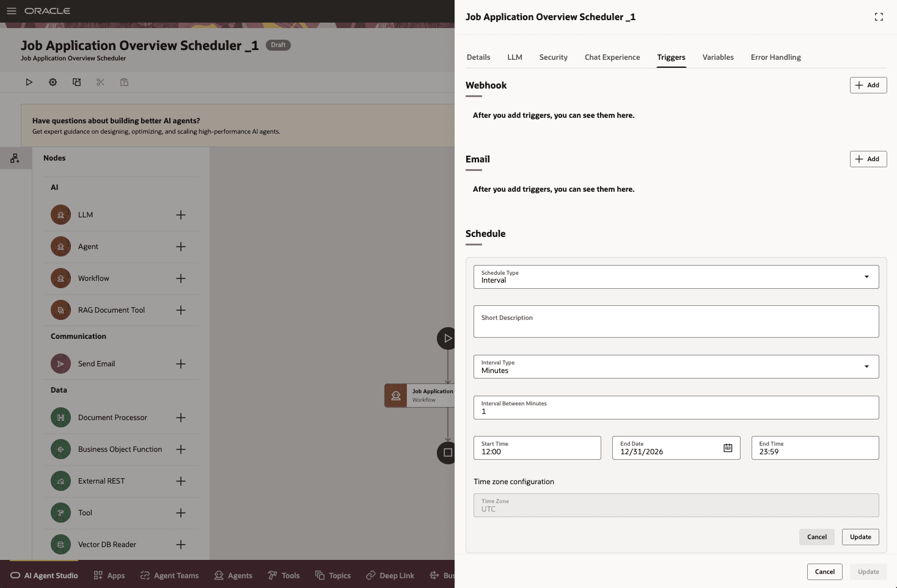Select the Agent node icon
The height and width of the screenshot is (588, 897).
(x=60, y=246)
